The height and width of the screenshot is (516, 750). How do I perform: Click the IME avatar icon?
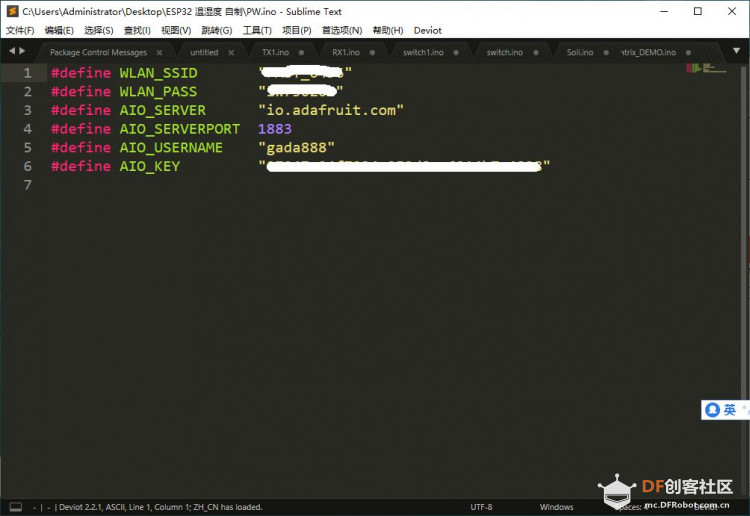point(712,410)
